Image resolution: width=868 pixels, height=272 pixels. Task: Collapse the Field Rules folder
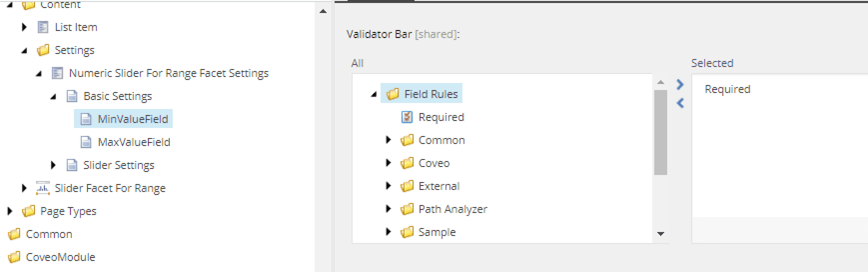[x=374, y=94]
